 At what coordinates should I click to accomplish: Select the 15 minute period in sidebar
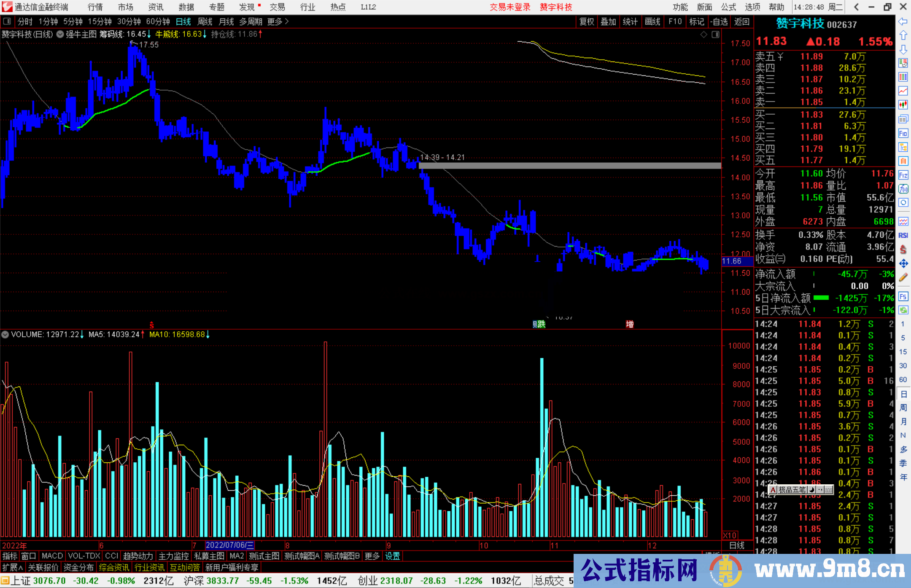pyautogui.click(x=903, y=352)
